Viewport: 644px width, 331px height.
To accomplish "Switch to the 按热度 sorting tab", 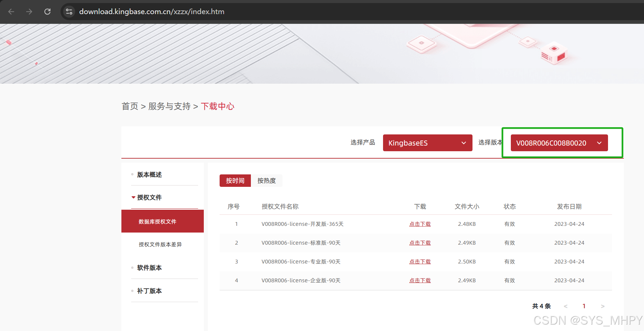I will tap(266, 180).
